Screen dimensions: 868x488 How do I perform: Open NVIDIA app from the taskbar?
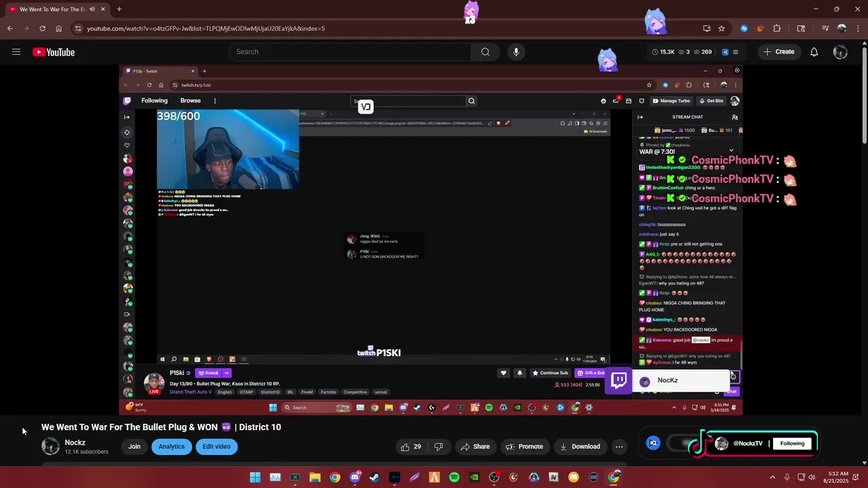(474, 477)
